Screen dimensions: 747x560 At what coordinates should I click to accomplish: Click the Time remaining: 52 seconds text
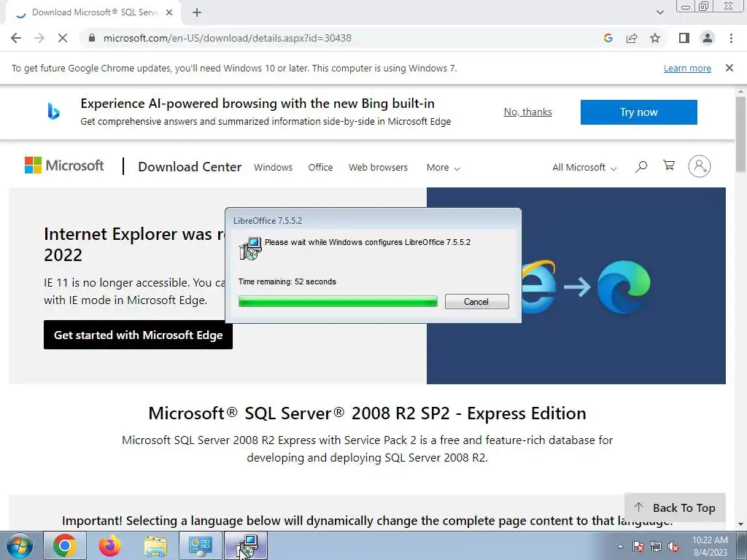pos(287,281)
